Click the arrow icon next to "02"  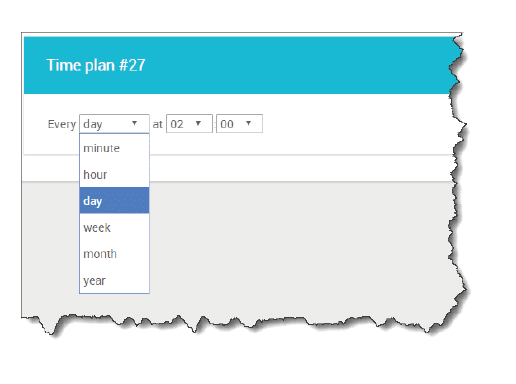click(198, 123)
